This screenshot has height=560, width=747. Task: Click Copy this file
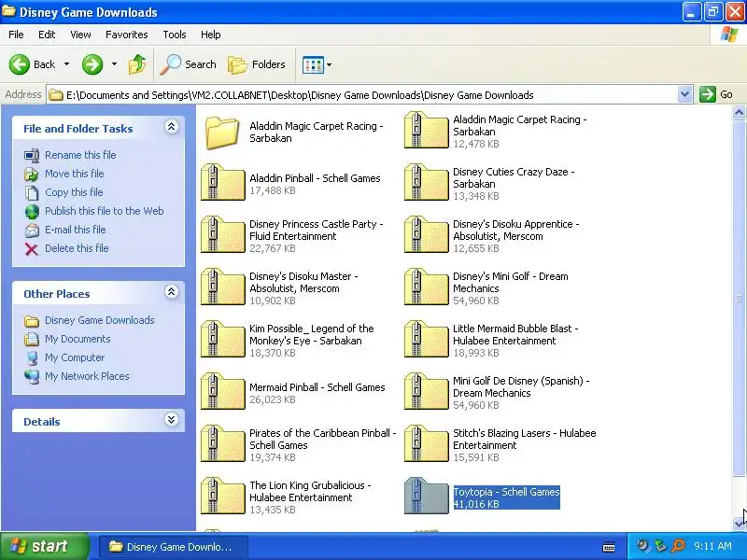[74, 192]
